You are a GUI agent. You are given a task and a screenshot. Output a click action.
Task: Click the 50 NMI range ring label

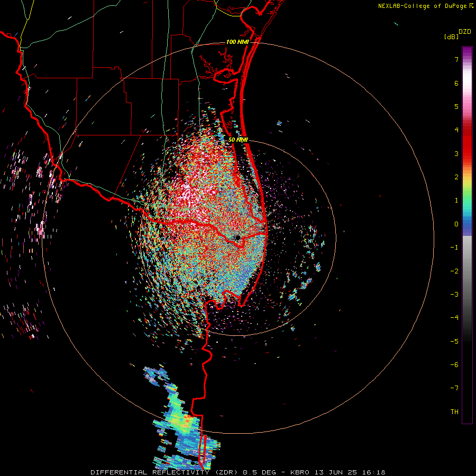tap(239, 140)
